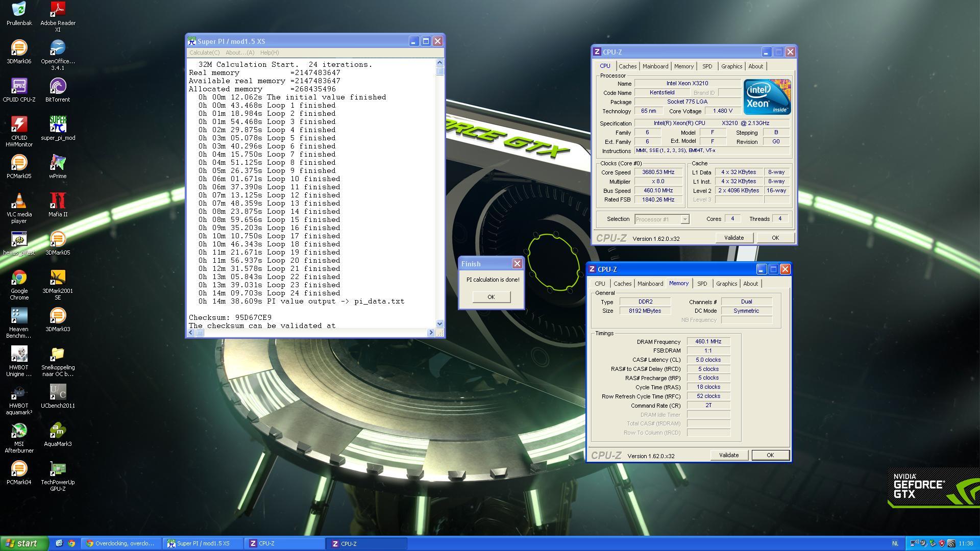The width and height of the screenshot is (980, 551).
Task: Open Help(H) menu in Super PI
Action: [269, 53]
